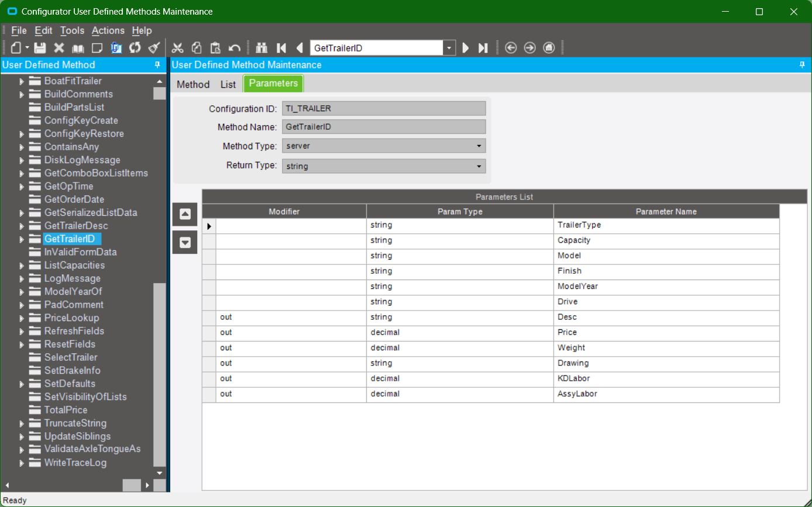Viewport: 812px width, 507px height.
Task: Expand the PriceLookup tree node
Action: pos(22,318)
